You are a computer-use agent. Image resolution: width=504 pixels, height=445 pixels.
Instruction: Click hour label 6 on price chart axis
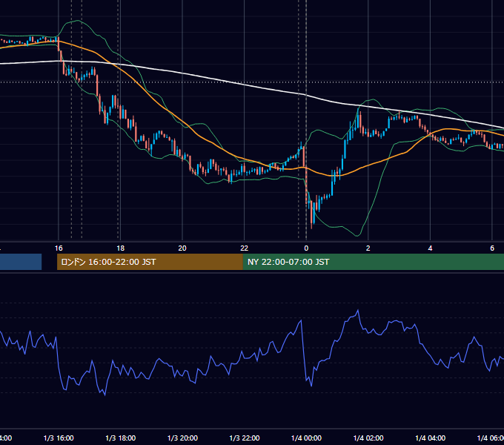tap(492, 248)
